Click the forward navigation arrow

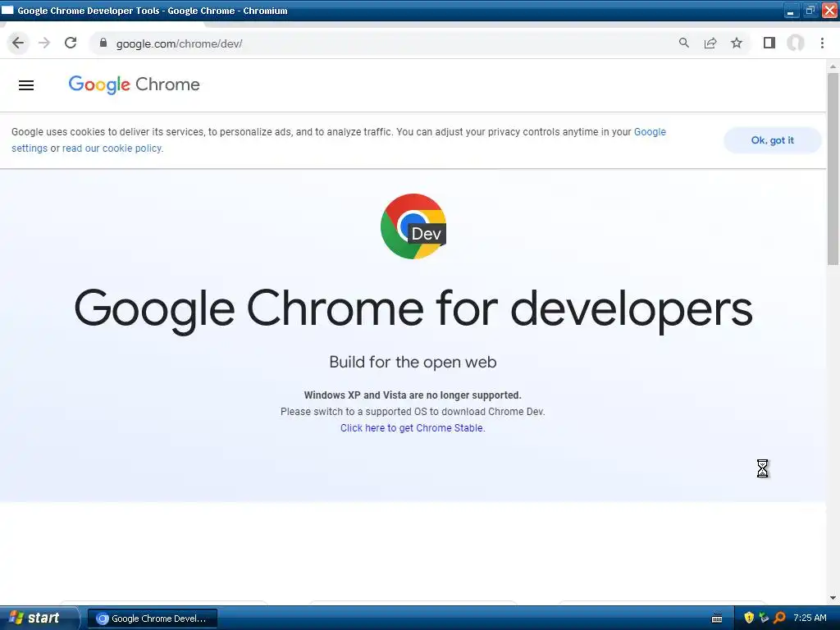[44, 43]
